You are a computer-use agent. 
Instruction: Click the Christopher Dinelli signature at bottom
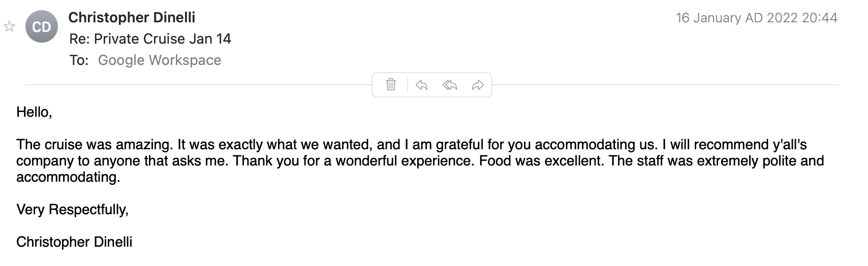74,242
